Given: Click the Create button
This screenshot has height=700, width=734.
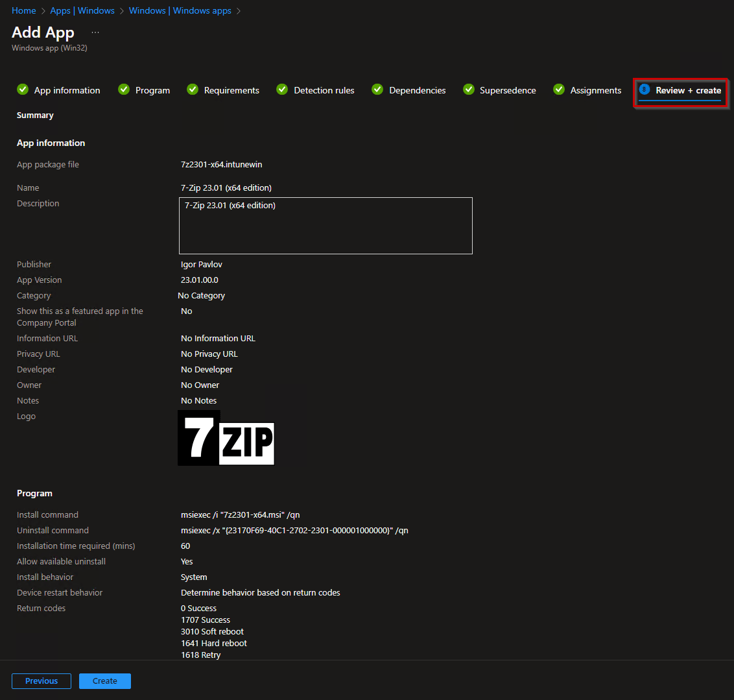Looking at the screenshot, I should point(105,681).
